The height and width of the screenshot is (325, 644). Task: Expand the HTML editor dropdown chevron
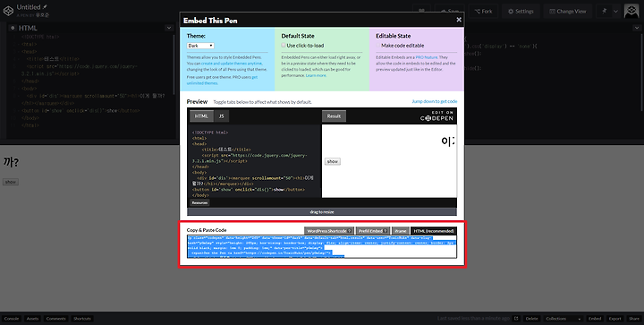[x=169, y=28]
